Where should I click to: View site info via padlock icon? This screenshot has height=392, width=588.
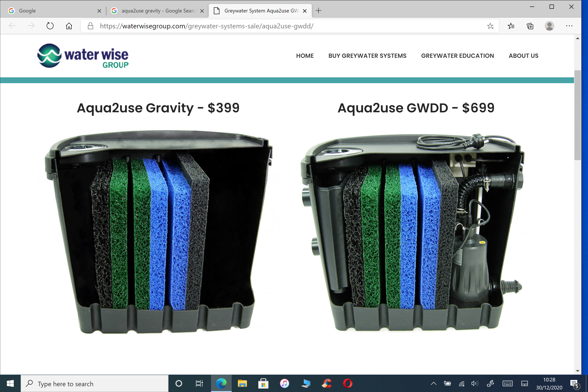[x=90, y=26]
